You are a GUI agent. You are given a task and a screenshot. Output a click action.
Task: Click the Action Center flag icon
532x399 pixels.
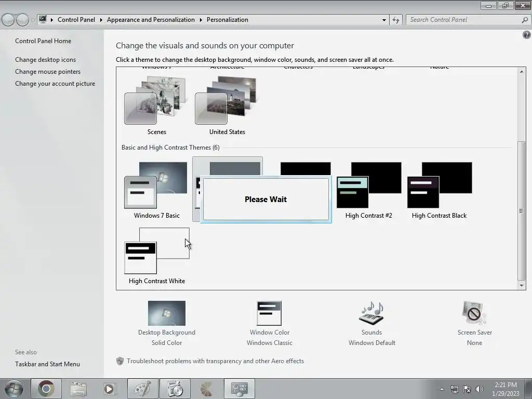pos(467,389)
